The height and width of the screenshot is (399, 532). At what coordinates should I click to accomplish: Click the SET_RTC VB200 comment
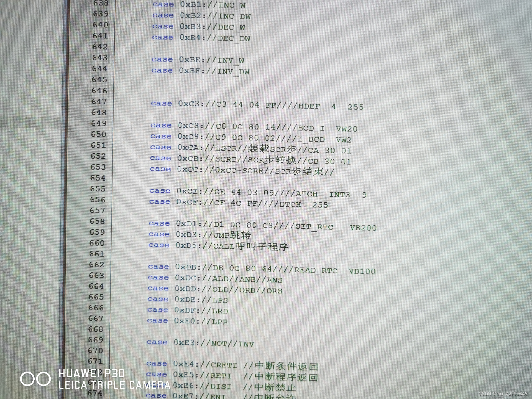pos(336,227)
